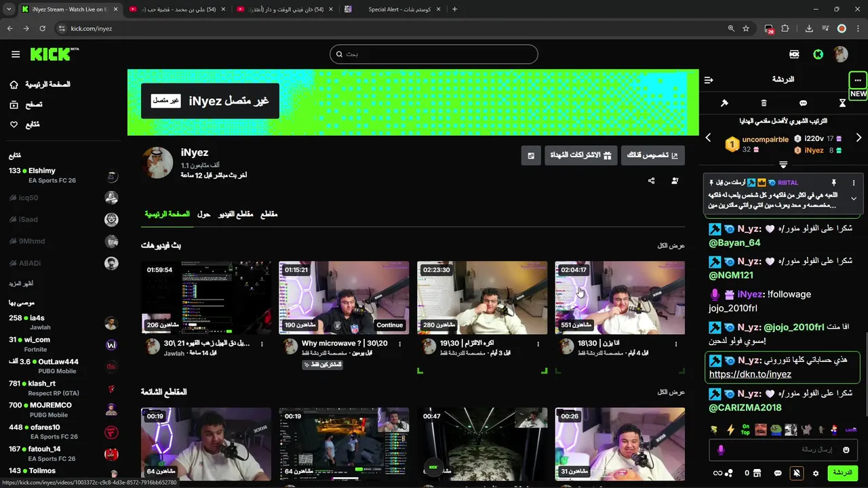Click the home icon in sidebar
868x488 pixels.
tap(14, 85)
